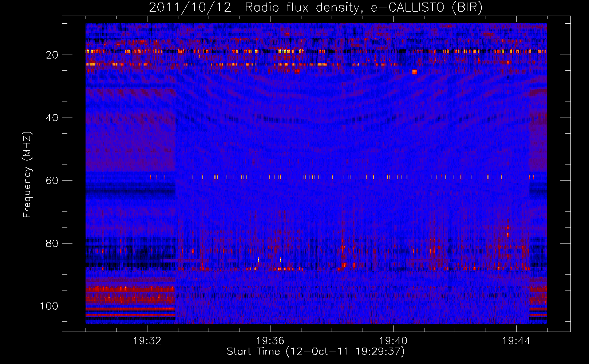The height and width of the screenshot is (364, 589).
Task: Click the 19:40 time tick label
Action: [393, 341]
